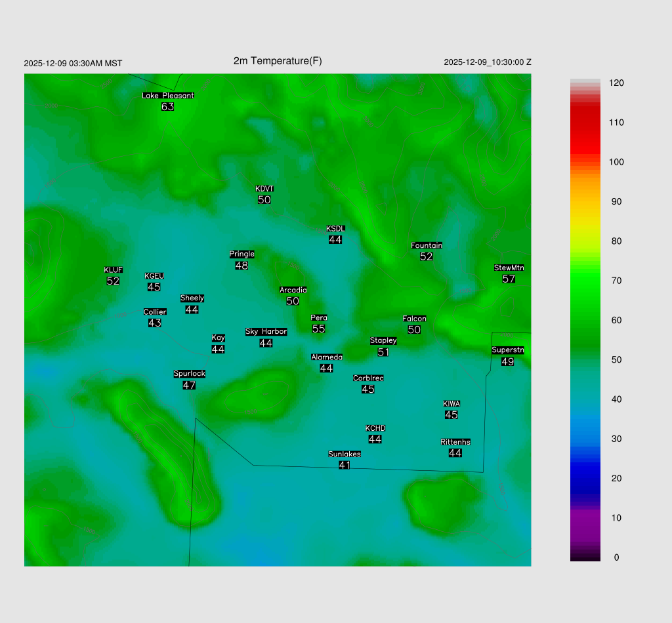Click the KDVT station label
The image size is (672, 623).
pyautogui.click(x=264, y=189)
